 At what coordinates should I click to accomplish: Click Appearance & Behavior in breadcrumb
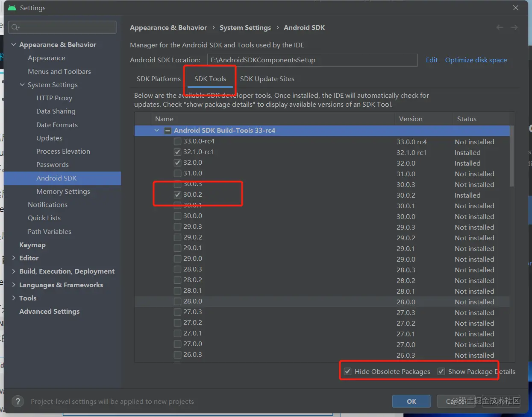tap(168, 27)
